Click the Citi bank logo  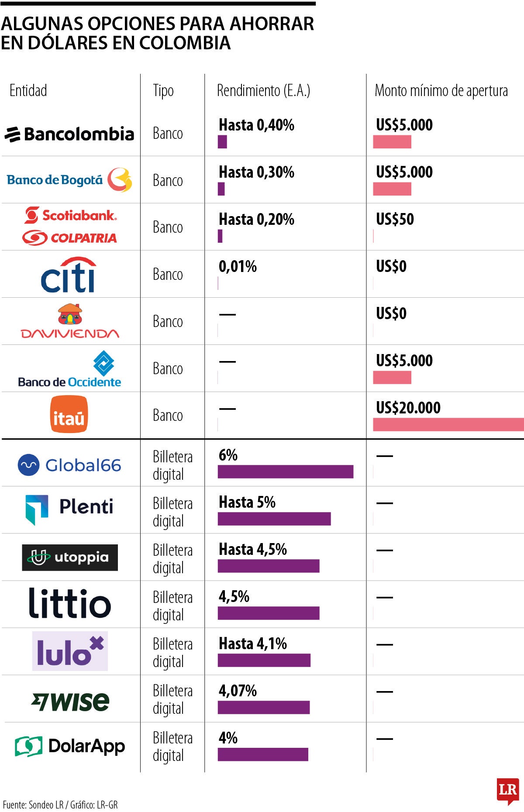click(x=69, y=275)
